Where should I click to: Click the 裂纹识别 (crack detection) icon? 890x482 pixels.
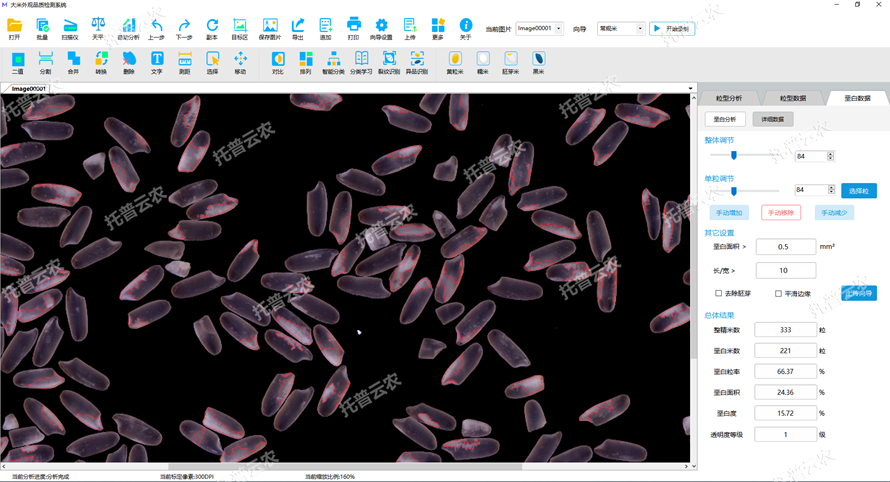point(389,63)
